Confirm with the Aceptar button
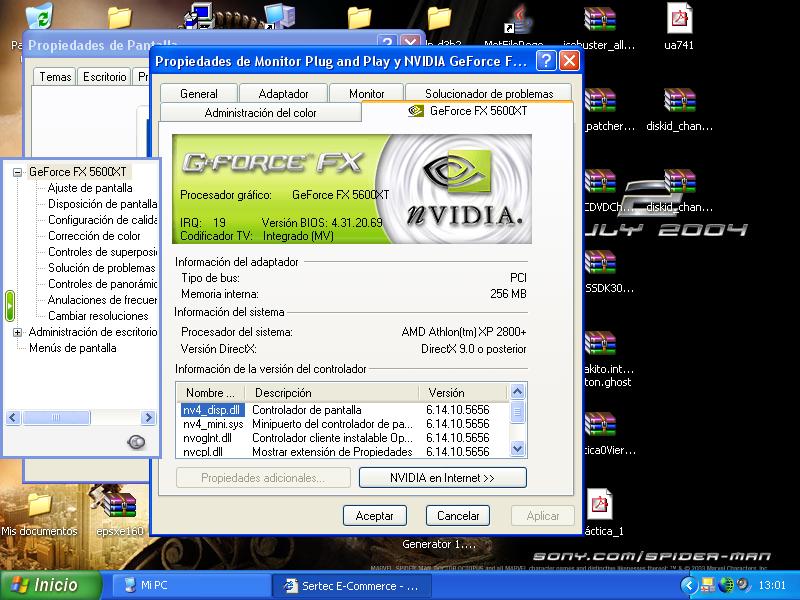800x600 pixels. (x=374, y=516)
